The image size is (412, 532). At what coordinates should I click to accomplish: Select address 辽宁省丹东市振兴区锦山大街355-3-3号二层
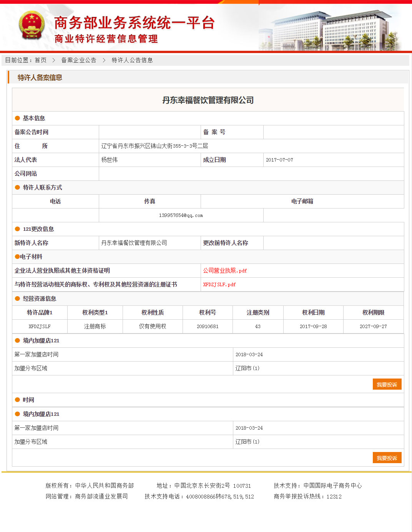tap(154, 146)
